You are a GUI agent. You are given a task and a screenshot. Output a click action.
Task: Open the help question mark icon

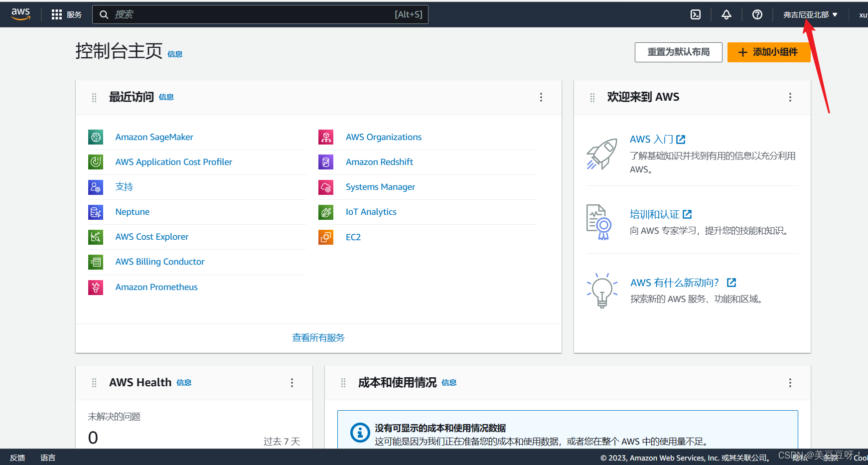pos(757,14)
